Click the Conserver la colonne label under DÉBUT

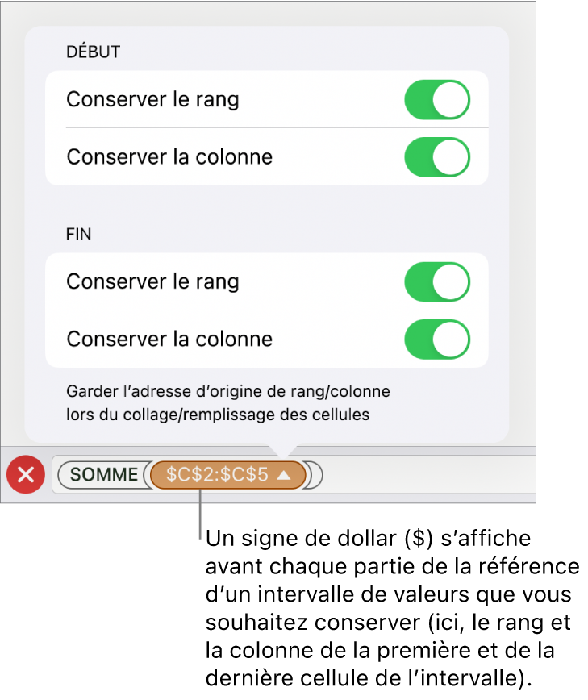click(169, 157)
